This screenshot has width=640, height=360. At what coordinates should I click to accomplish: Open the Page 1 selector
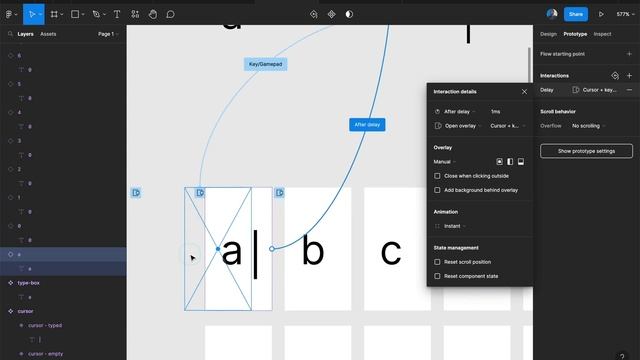coord(108,34)
